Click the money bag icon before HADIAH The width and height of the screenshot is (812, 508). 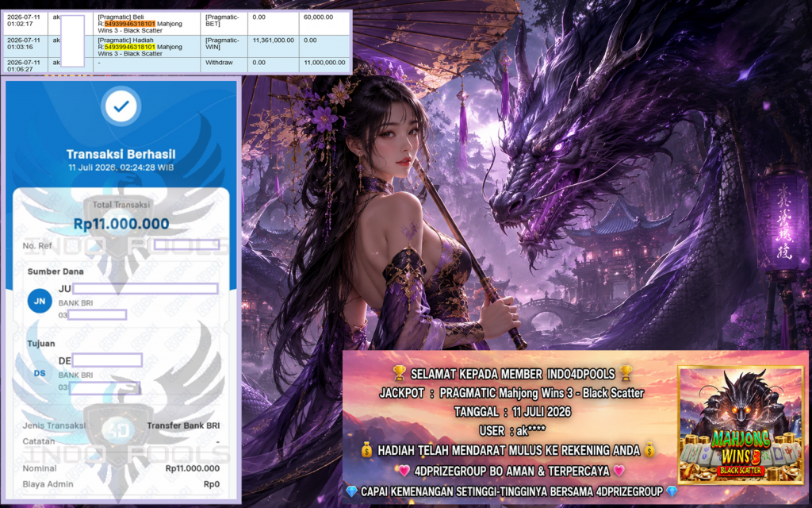coord(366,450)
